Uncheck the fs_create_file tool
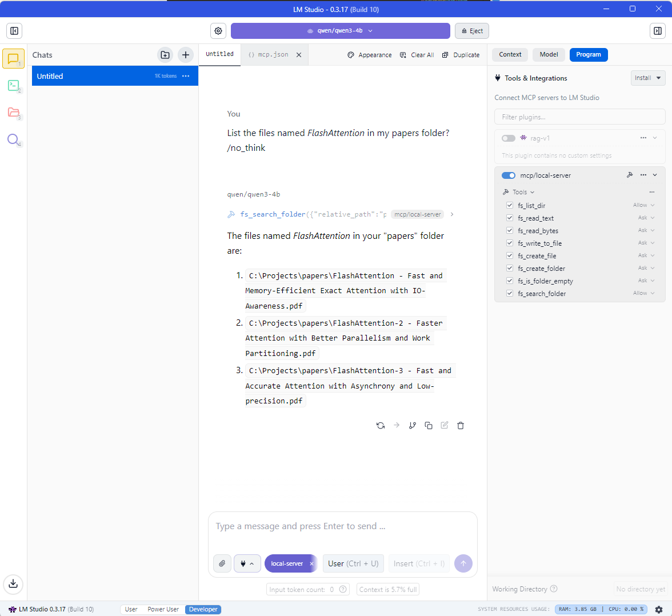This screenshot has width=672, height=616. [510, 255]
